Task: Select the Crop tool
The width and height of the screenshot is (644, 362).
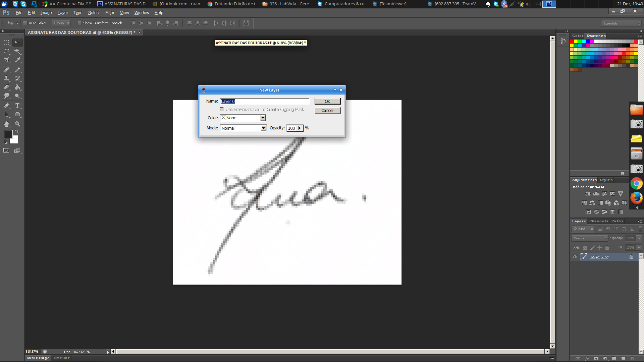Action: pyautogui.click(x=6, y=60)
